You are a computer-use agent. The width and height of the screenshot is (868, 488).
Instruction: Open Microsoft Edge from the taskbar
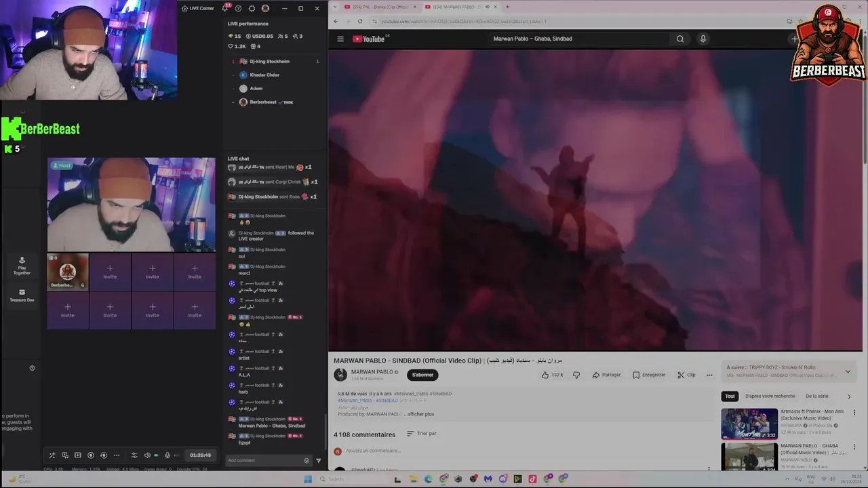point(428,479)
